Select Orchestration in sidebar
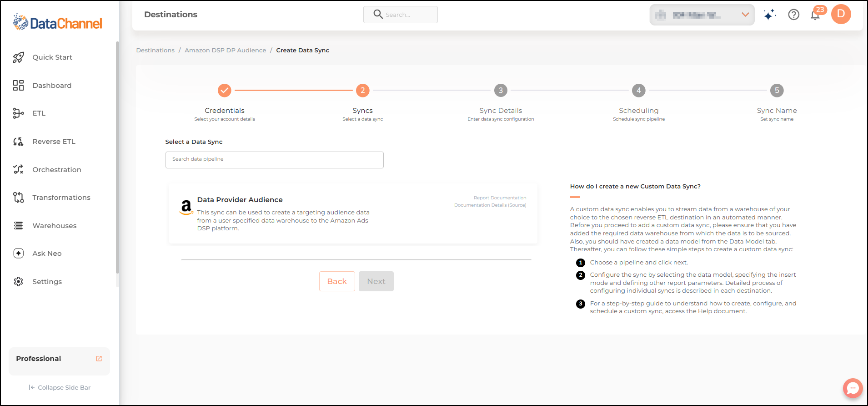868x406 pixels. pos(57,170)
